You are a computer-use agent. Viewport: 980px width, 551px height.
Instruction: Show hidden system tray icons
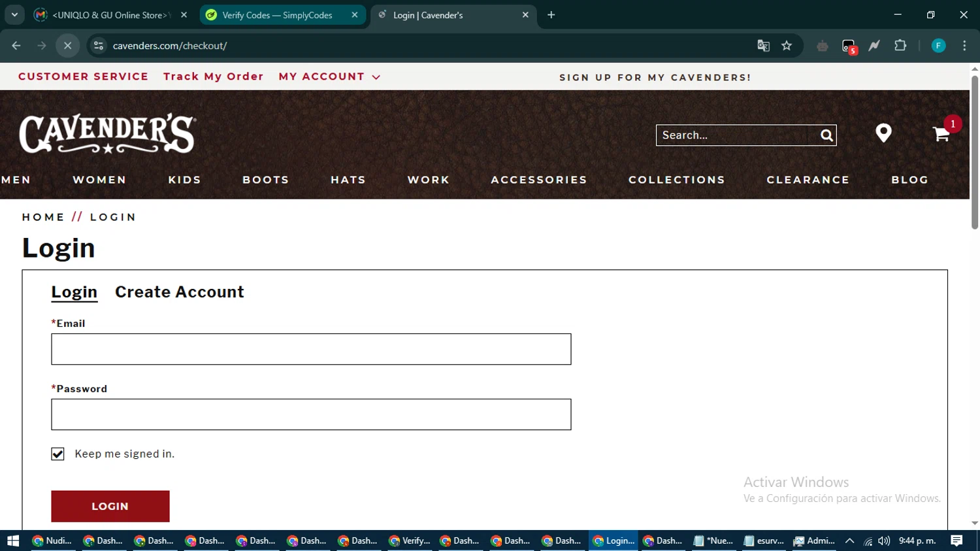coord(849,541)
